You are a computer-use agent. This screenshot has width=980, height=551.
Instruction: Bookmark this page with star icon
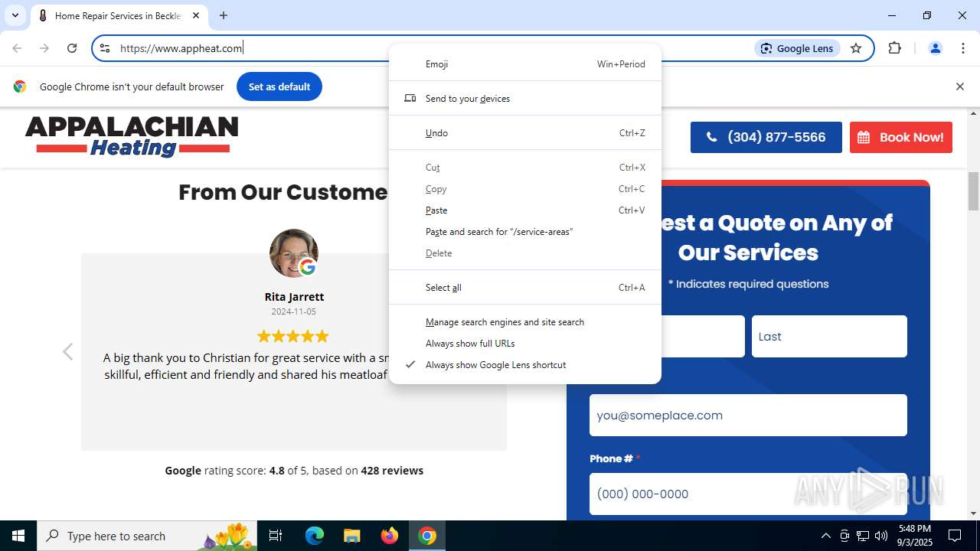click(856, 48)
